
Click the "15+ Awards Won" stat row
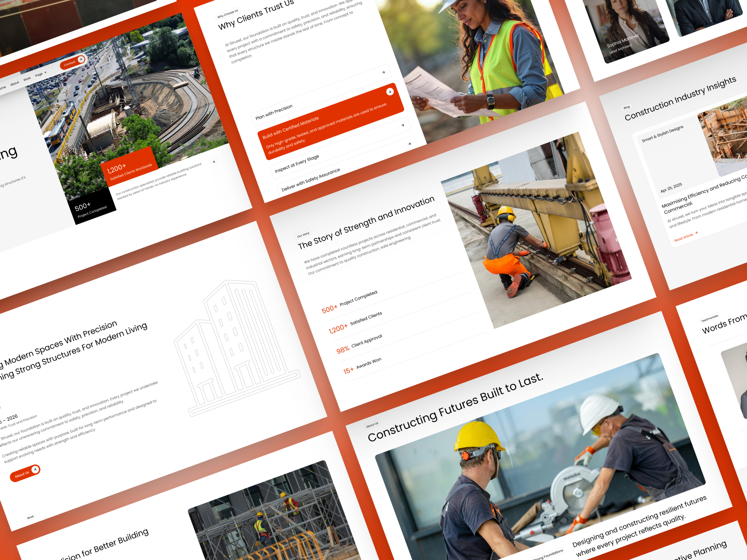tap(362, 366)
